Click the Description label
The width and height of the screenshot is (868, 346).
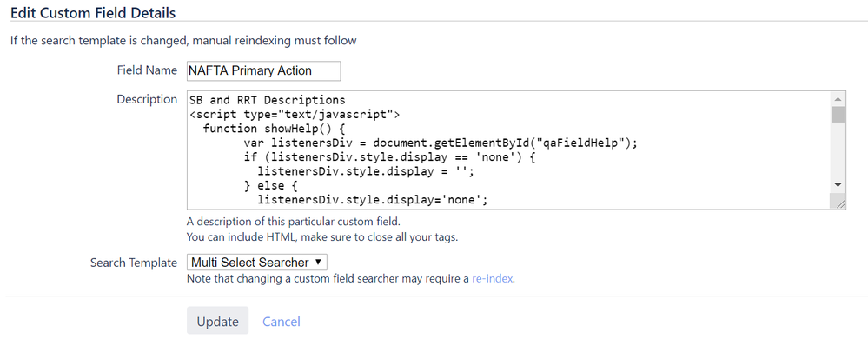[x=147, y=100]
